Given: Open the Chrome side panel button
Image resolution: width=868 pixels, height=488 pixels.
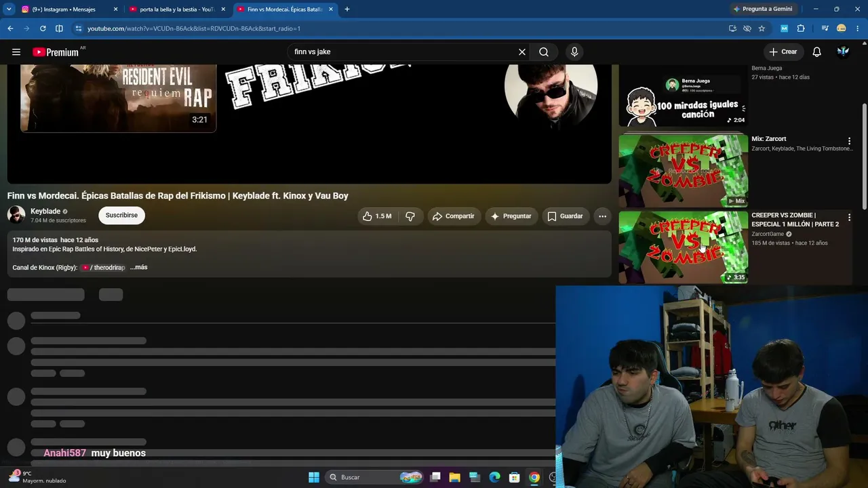Looking at the screenshot, I should [59, 28].
